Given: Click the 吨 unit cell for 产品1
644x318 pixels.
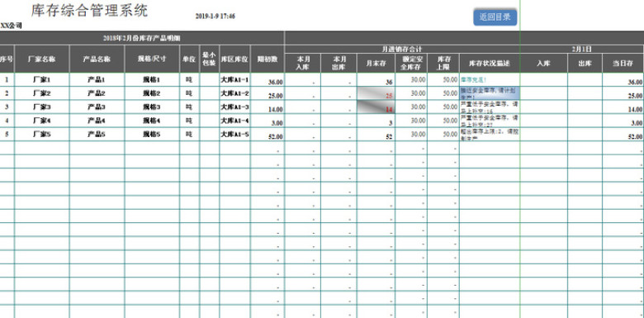Looking at the screenshot, I should tap(189, 79).
